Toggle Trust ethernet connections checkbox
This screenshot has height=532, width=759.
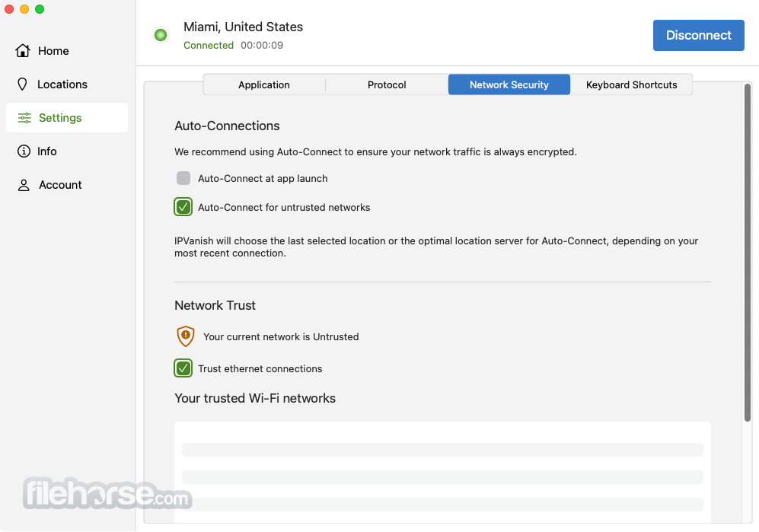pos(183,368)
